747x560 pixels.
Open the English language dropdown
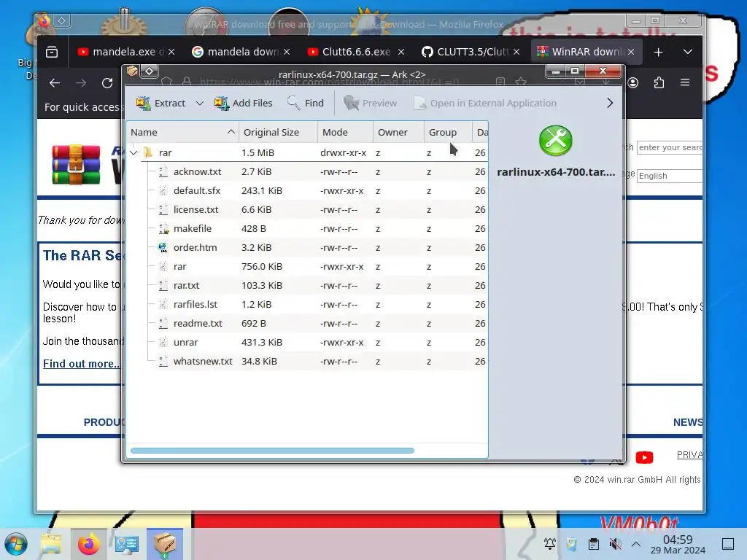tap(670, 176)
